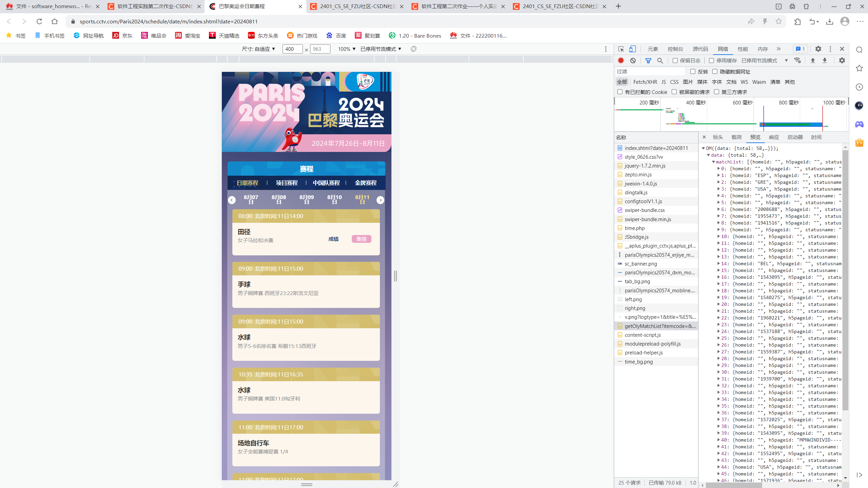
Task: Clear the network log
Action: click(633, 60)
